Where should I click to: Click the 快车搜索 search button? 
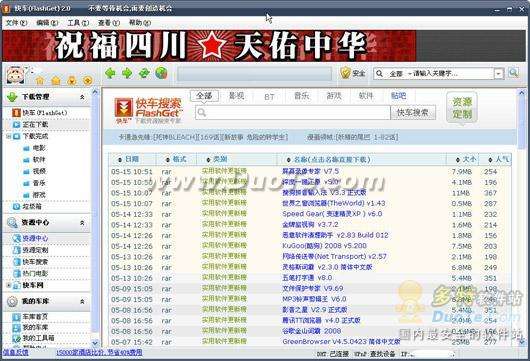pyautogui.click(x=413, y=113)
